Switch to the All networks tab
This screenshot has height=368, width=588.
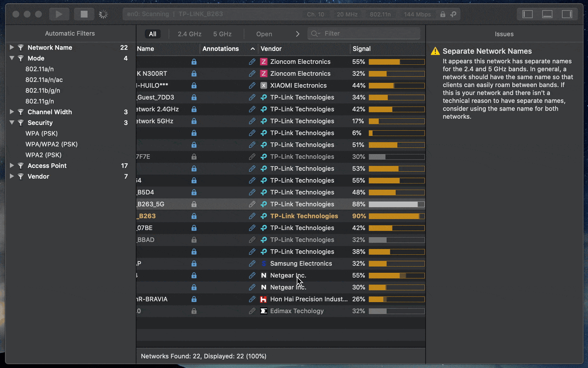[x=153, y=34]
